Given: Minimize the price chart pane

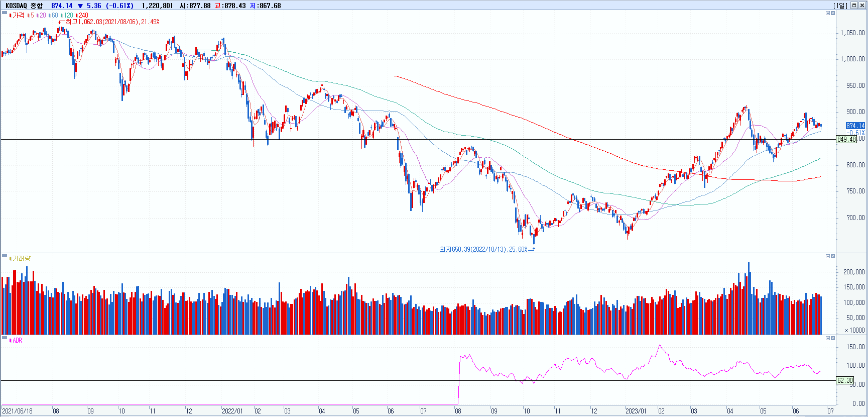Looking at the screenshot, I should (828, 13).
